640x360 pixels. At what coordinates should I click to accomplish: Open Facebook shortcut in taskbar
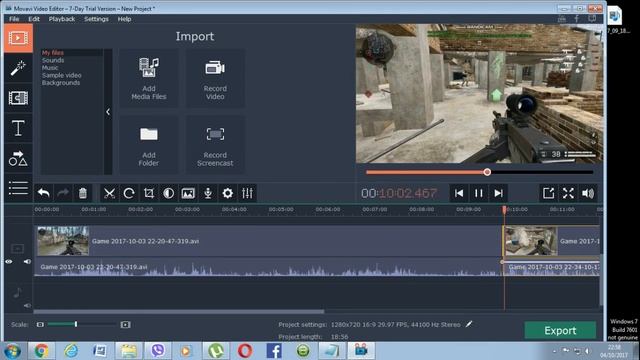274,351
